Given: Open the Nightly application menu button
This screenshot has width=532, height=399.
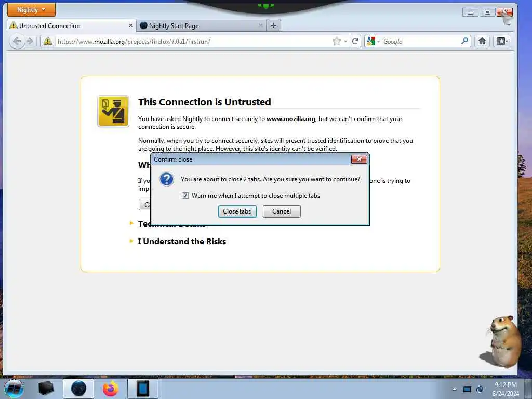Looking at the screenshot, I should pyautogui.click(x=31, y=10).
